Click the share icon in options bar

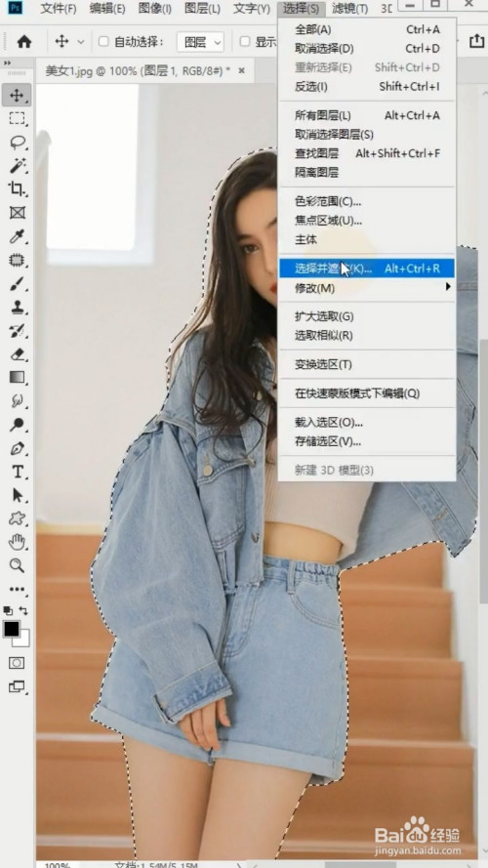pos(476,42)
